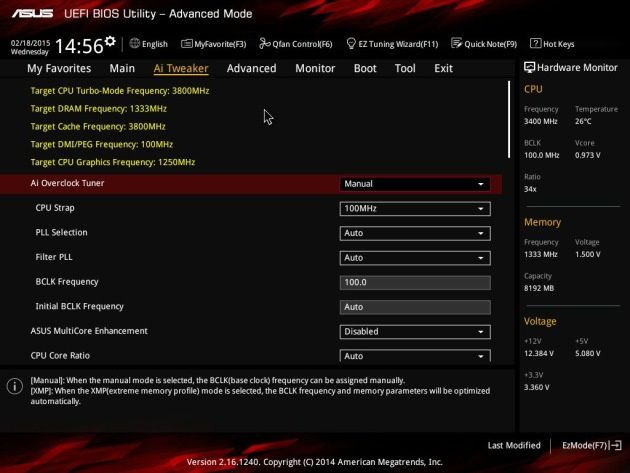Click the Quick Note notepad icon
Screen dimensions: 630x473
coord(456,43)
